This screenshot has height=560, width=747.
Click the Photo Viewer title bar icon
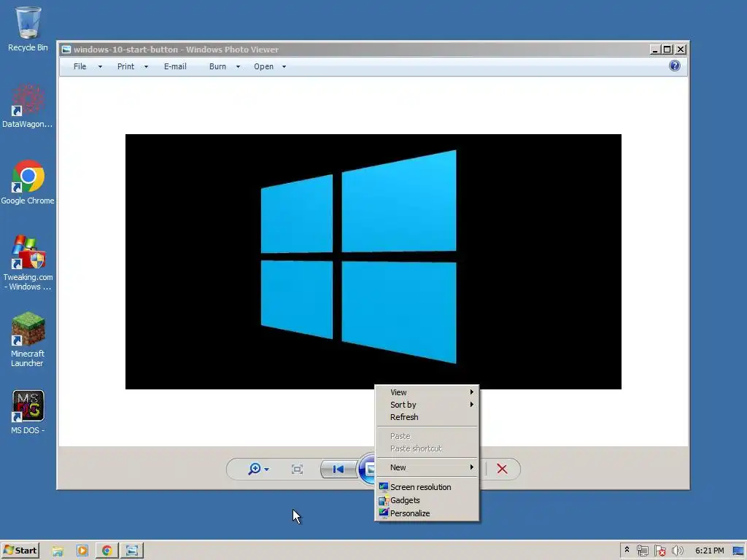click(66, 50)
